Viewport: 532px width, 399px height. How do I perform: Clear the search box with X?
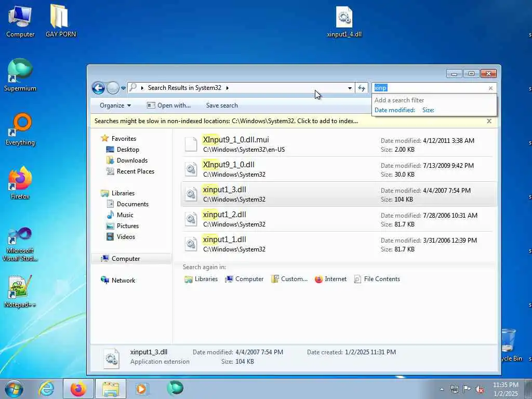click(x=490, y=88)
